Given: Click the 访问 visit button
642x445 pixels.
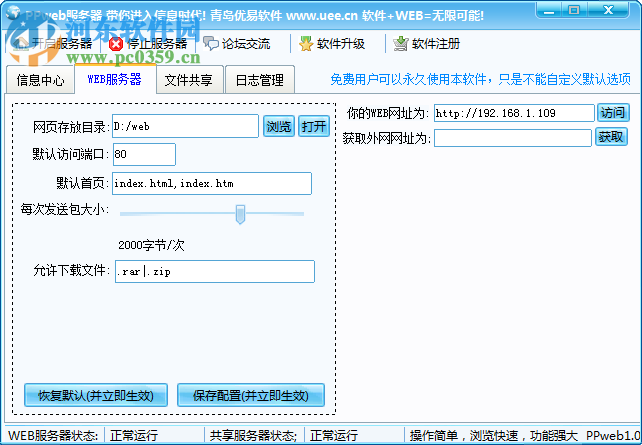Looking at the screenshot, I should (613, 112).
